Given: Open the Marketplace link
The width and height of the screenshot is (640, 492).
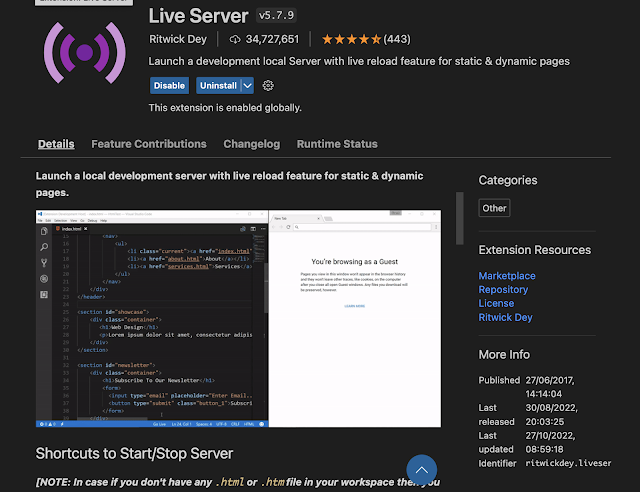Looking at the screenshot, I should [x=507, y=276].
